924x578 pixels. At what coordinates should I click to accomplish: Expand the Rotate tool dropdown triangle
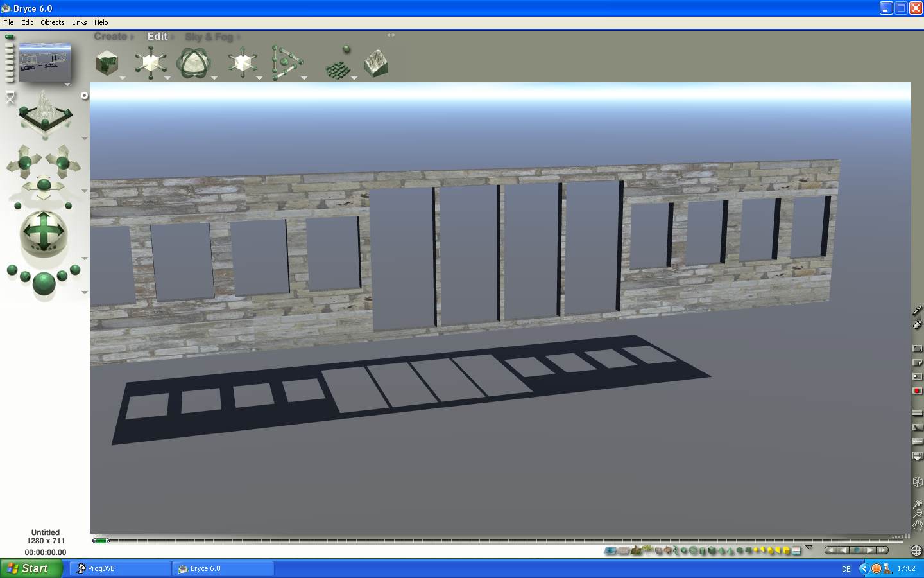pyautogui.click(x=214, y=78)
